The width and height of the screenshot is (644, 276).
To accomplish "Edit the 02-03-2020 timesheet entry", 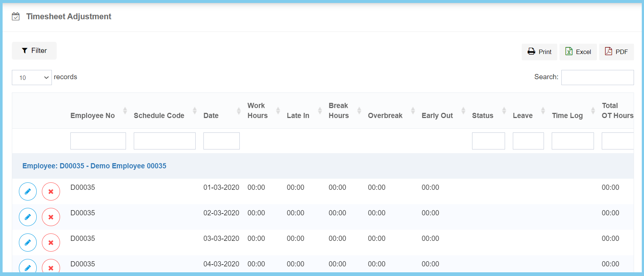I will tap(28, 217).
